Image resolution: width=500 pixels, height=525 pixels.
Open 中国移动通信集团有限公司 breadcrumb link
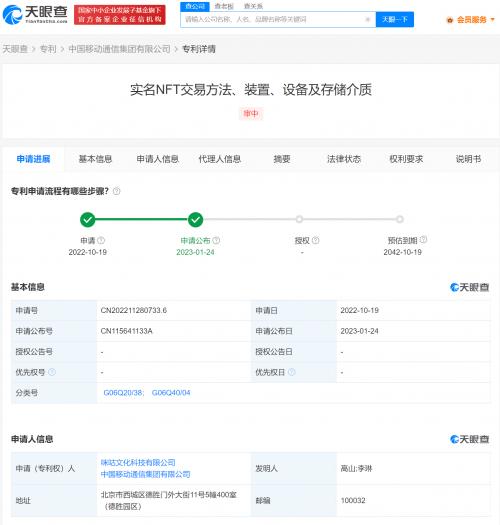point(120,49)
